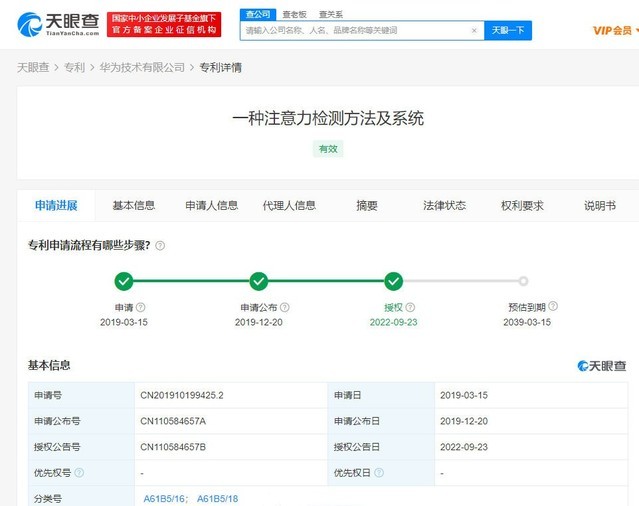Open classification link A61B5/16
The image size is (639, 506).
164,499
